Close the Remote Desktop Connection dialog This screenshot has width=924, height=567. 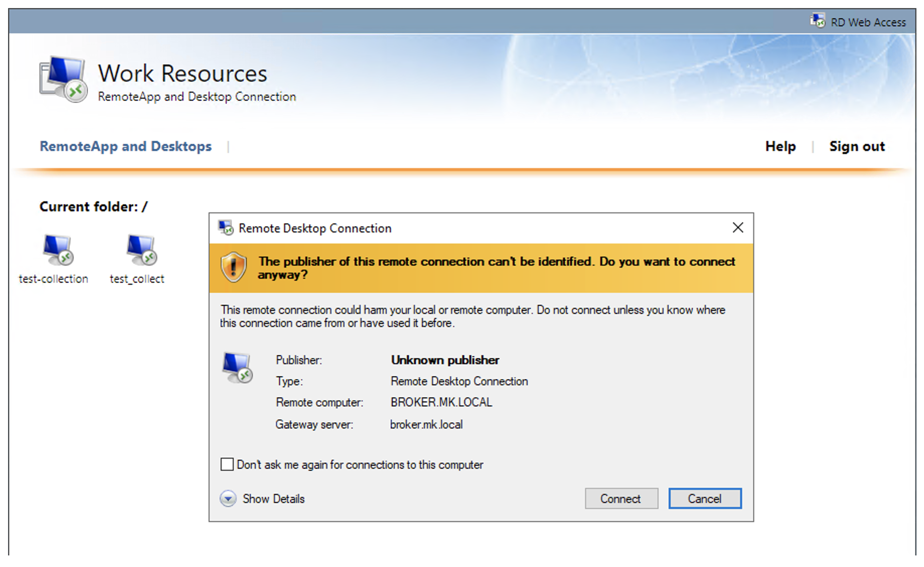(x=738, y=228)
